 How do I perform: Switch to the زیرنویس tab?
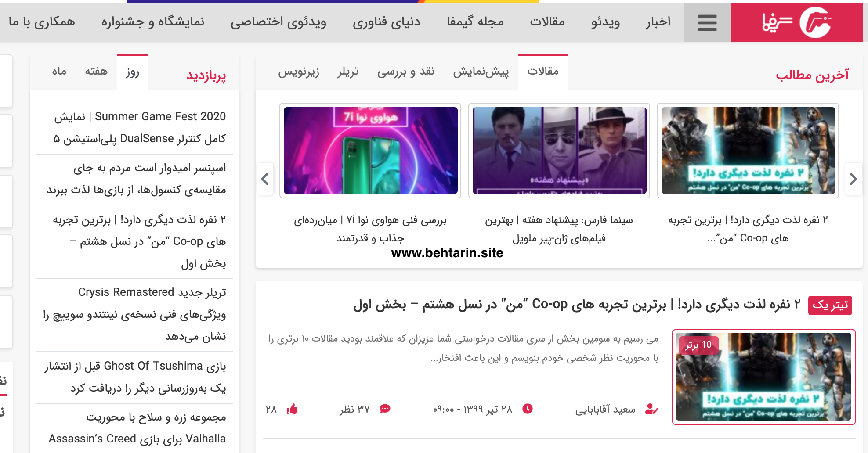click(299, 72)
